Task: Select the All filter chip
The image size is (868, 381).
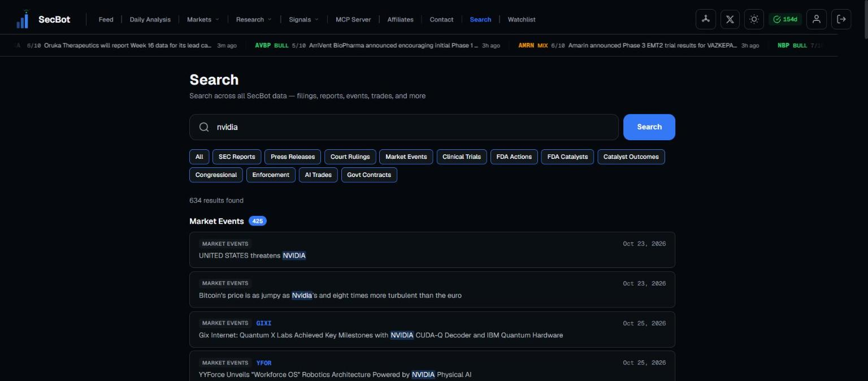Action: [199, 157]
